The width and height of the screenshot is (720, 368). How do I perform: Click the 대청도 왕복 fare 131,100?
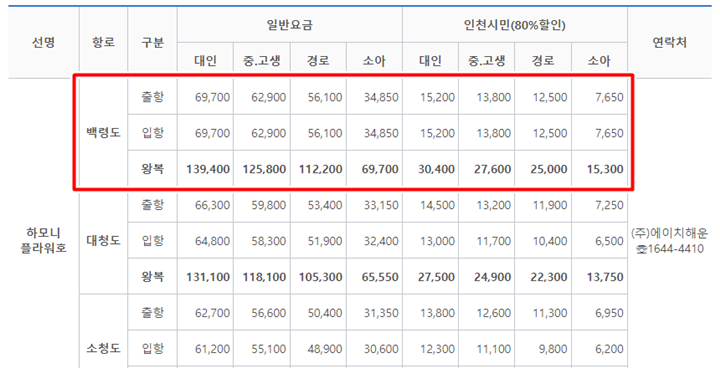tap(208, 277)
